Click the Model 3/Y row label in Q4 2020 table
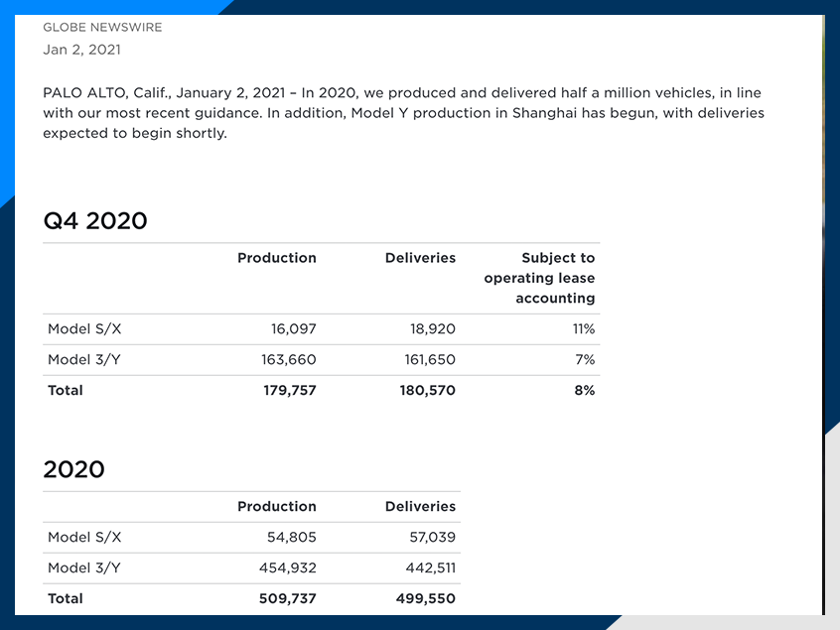 [84, 360]
